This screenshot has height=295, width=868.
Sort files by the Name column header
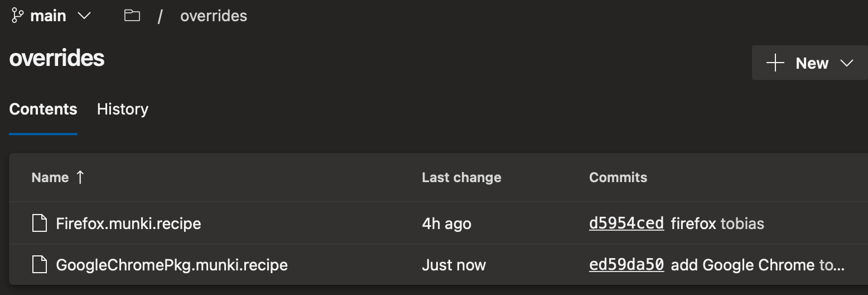[x=50, y=178]
